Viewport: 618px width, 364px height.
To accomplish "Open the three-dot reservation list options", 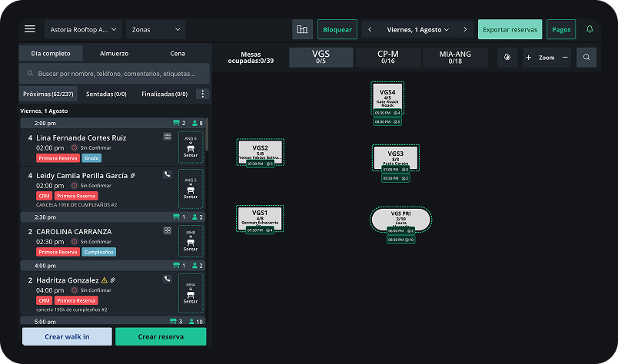I will (x=203, y=94).
